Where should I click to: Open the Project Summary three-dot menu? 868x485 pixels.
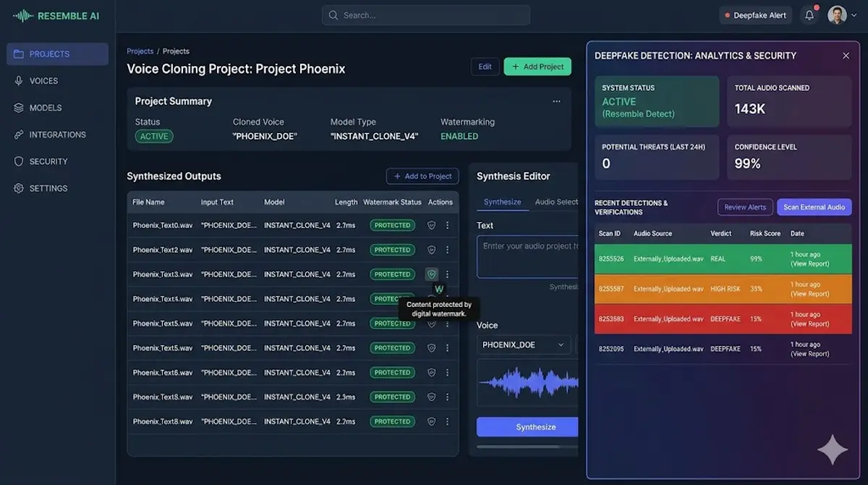[x=556, y=101]
